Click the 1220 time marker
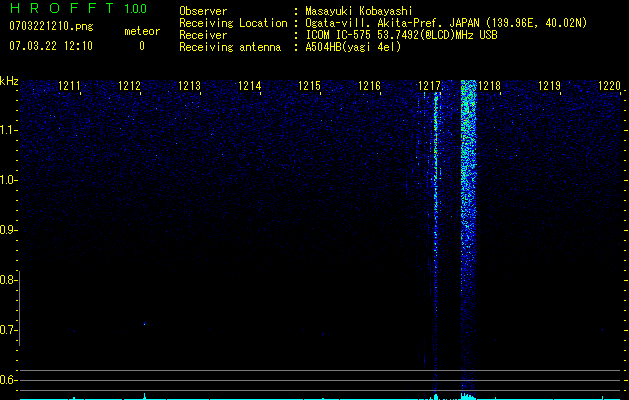 coord(609,86)
